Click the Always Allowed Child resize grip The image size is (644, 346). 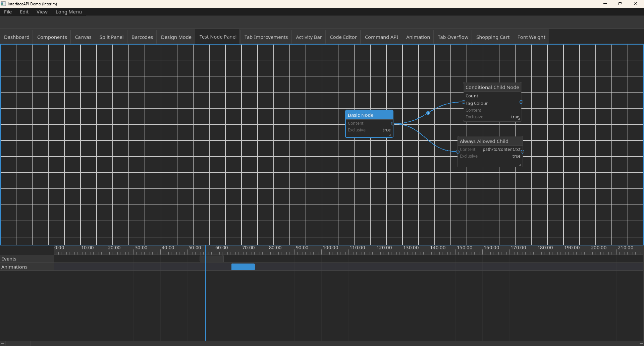[x=520, y=164]
